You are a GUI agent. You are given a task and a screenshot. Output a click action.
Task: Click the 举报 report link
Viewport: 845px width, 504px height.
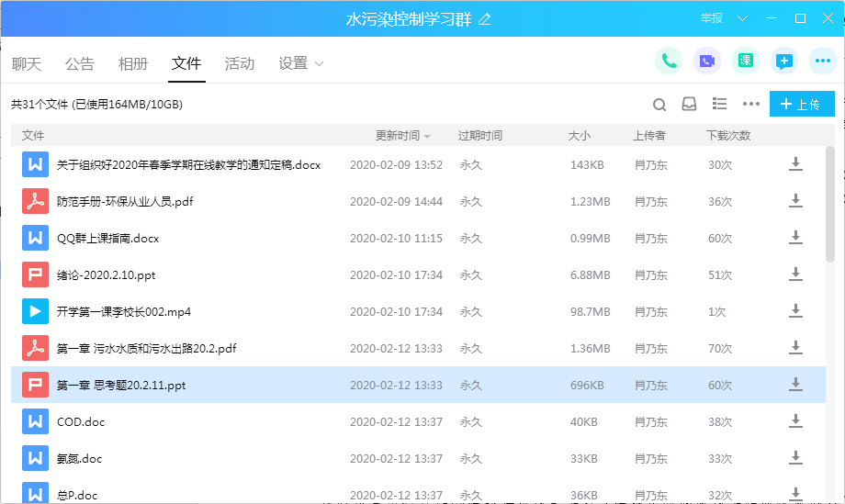click(x=712, y=19)
